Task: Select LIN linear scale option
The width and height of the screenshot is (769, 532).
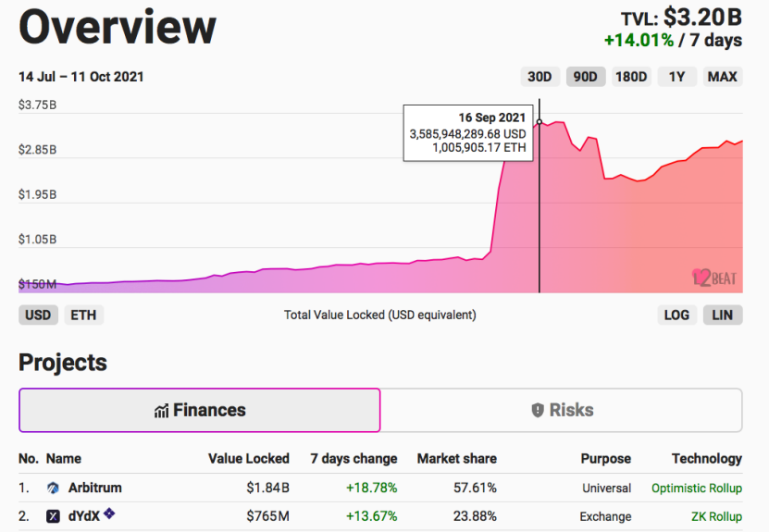Action: click(x=723, y=315)
